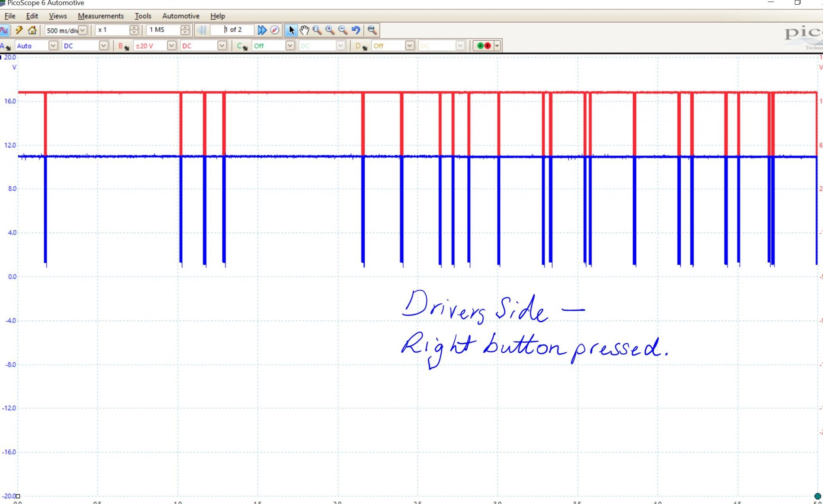Expand Channel B coupling dropdown showing DC

point(222,45)
